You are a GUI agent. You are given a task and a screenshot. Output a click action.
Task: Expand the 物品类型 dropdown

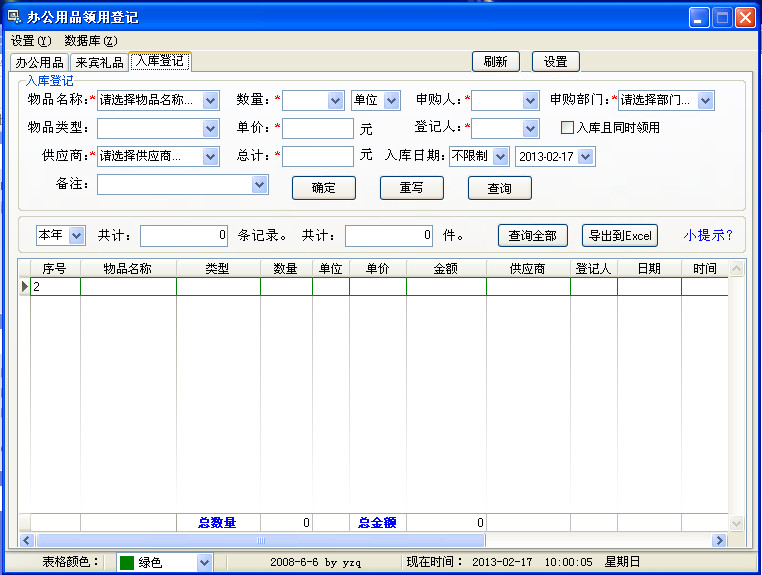(210, 129)
